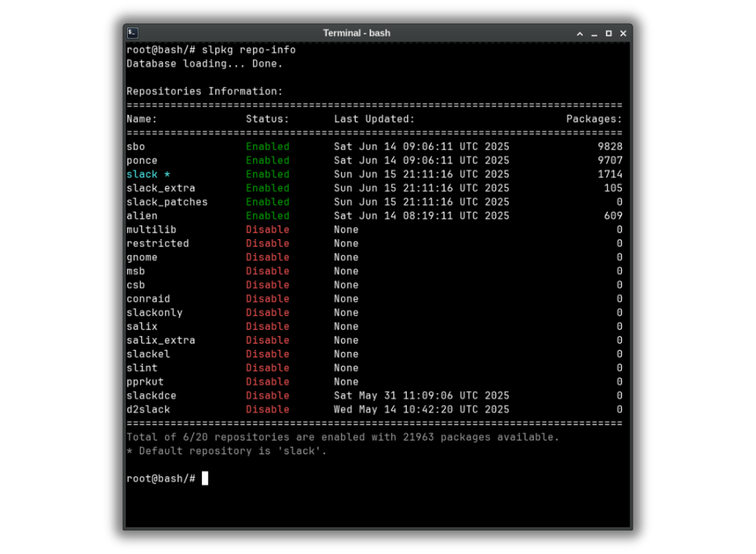
Task: Click the 'Sat May 31 11:09:06 UTC 2025' timestamp
Action: 422,396
